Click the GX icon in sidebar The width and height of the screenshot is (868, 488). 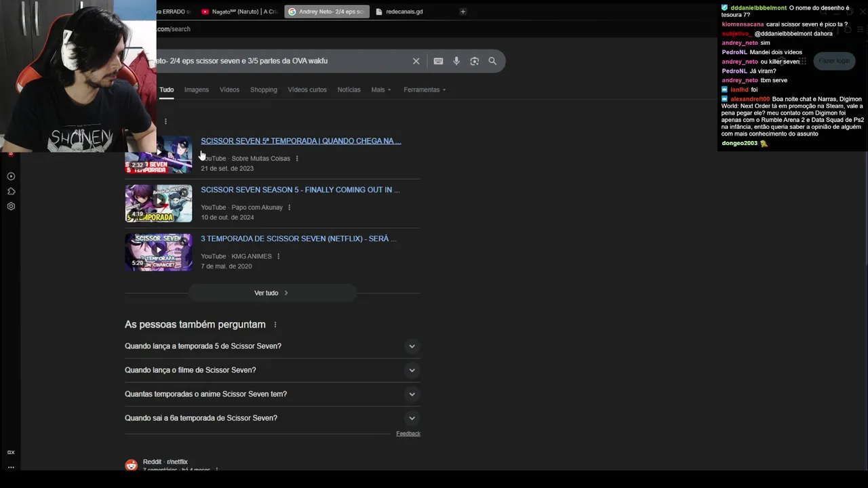pyautogui.click(x=11, y=452)
